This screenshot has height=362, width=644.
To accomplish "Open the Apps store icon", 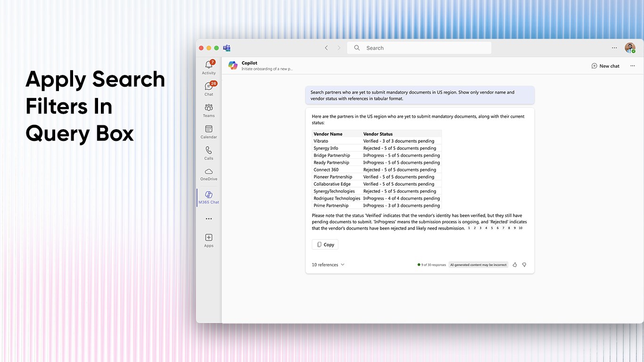I will click(x=209, y=240).
